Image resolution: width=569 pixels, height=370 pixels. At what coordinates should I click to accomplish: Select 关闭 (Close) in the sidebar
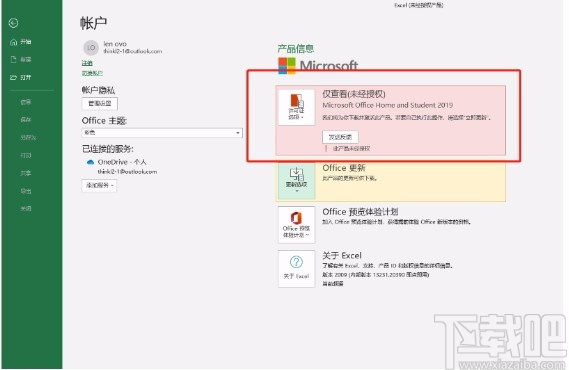click(x=26, y=208)
